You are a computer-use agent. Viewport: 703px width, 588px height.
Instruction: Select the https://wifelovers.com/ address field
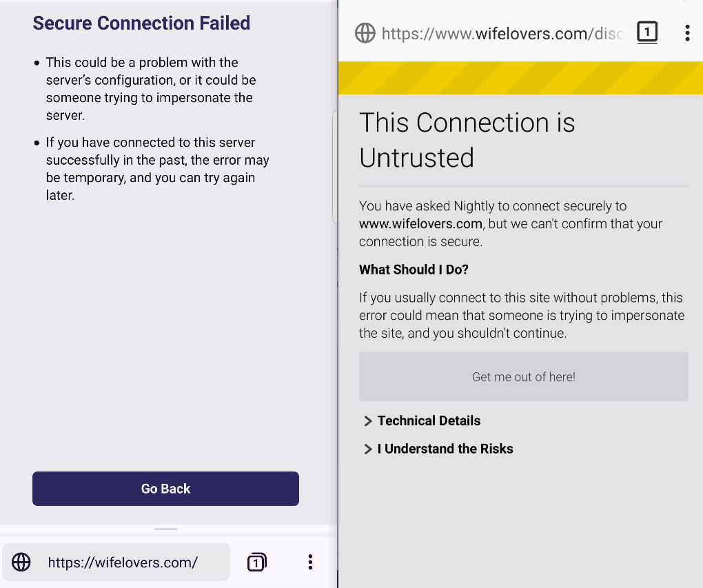(x=116, y=562)
